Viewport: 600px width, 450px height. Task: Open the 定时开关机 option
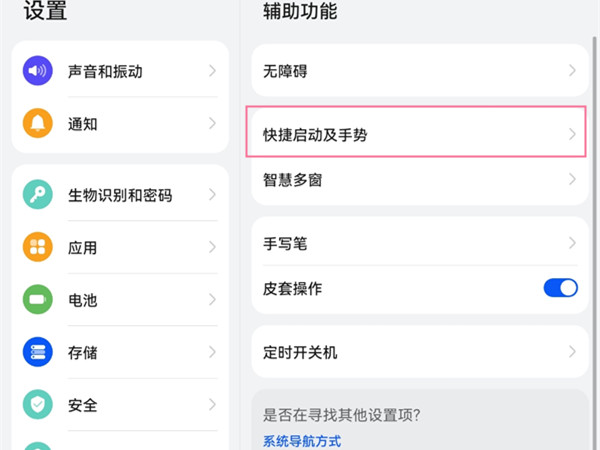[x=301, y=352]
